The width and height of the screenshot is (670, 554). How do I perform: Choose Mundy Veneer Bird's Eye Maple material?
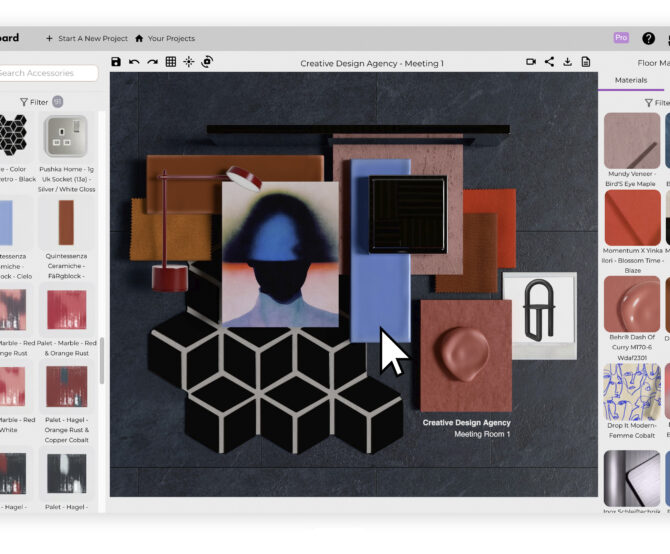tap(632, 141)
